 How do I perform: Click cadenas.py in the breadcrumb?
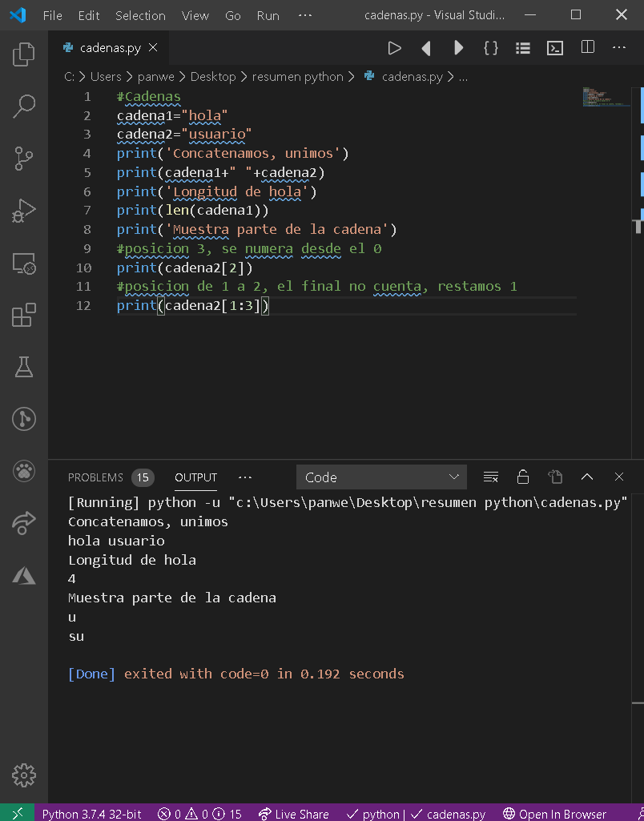(x=412, y=76)
